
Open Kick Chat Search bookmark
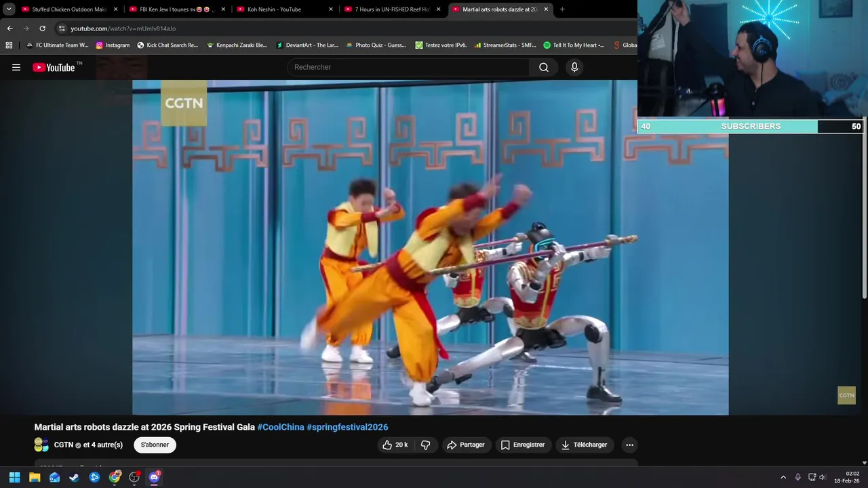click(167, 45)
